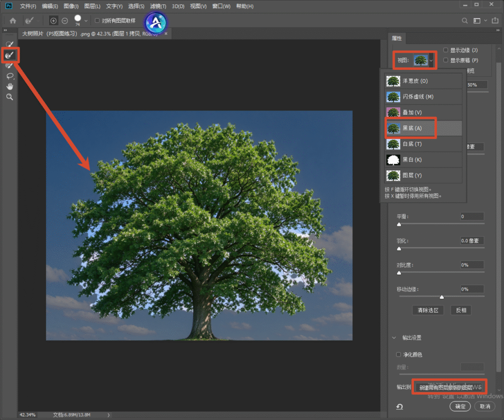The image size is (504, 420).
Task: Enable Sample All Layers checkbox
Action: coord(97,21)
